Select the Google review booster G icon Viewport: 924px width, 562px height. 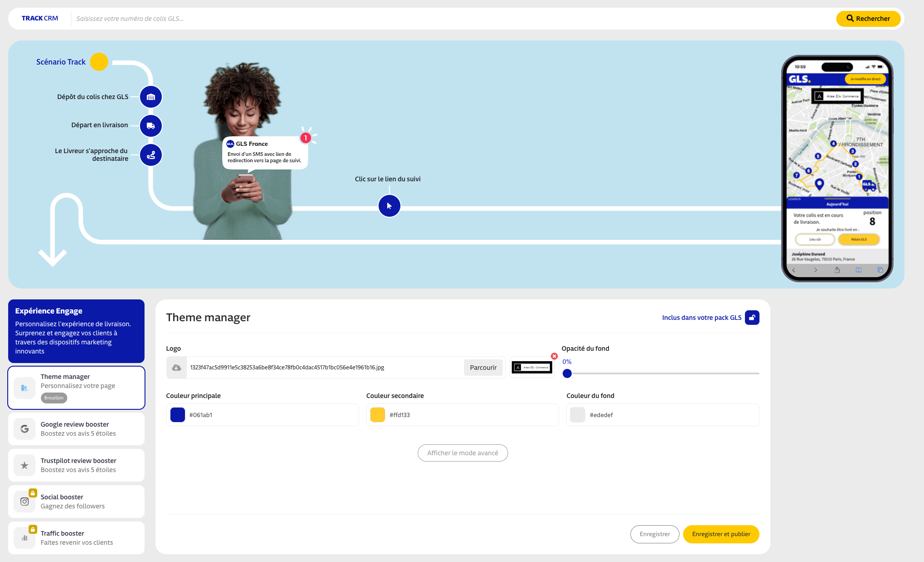click(x=25, y=428)
